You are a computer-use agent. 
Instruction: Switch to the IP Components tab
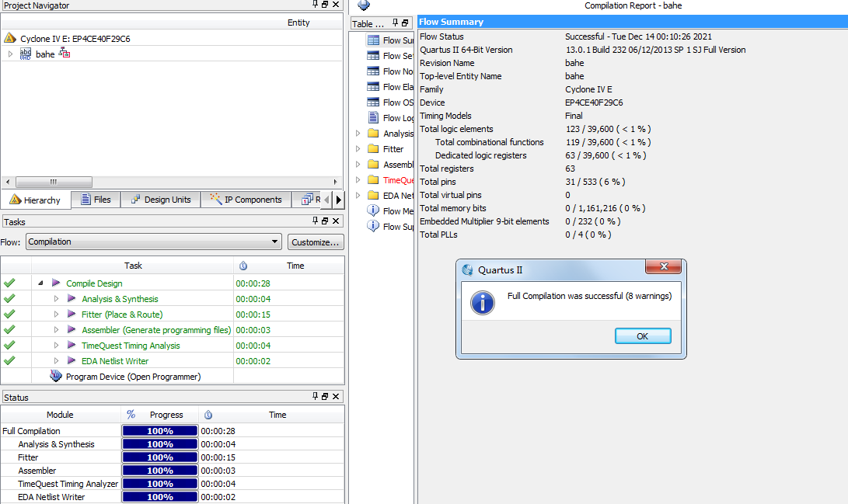pyautogui.click(x=246, y=200)
